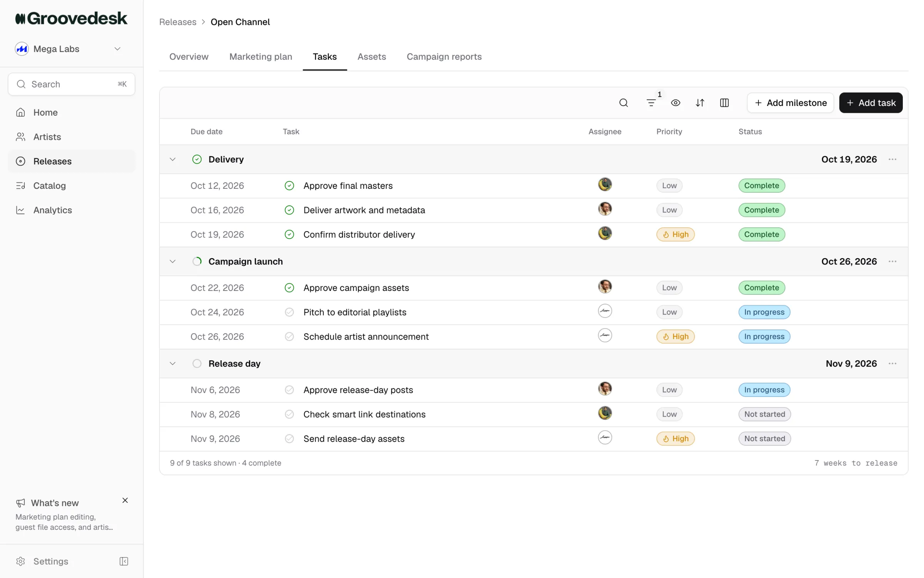The image size is (924, 578).
Task: Open the columns layout icon
Action: pyautogui.click(x=724, y=103)
